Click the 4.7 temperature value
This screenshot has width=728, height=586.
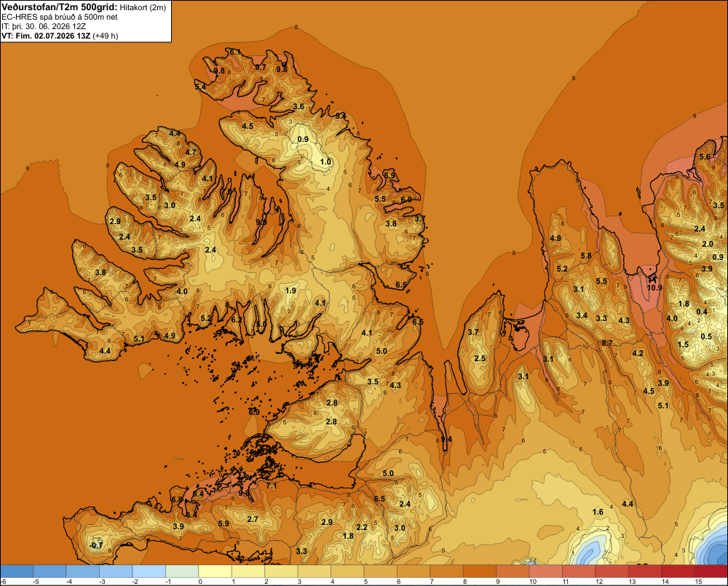tap(191, 152)
